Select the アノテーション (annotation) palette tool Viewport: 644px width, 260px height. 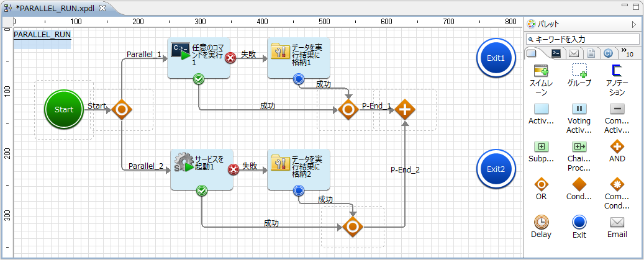pyautogui.click(x=617, y=81)
